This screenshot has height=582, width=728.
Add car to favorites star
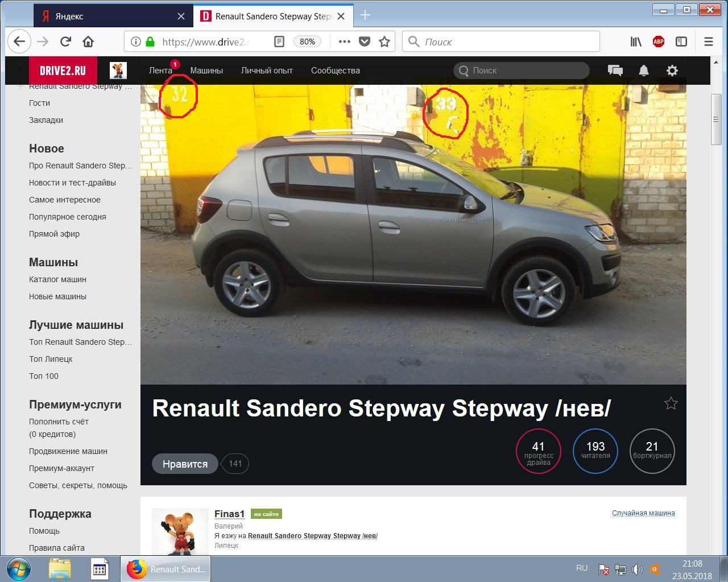coord(671,403)
